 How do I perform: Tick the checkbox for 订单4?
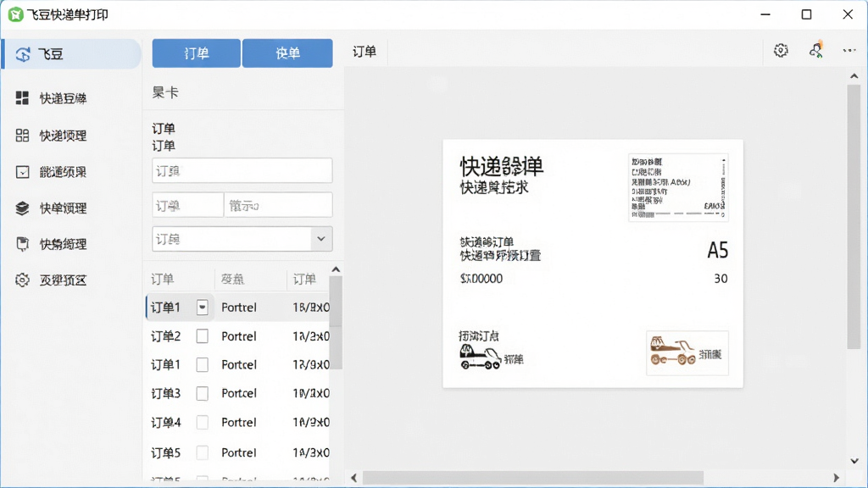pos(202,422)
